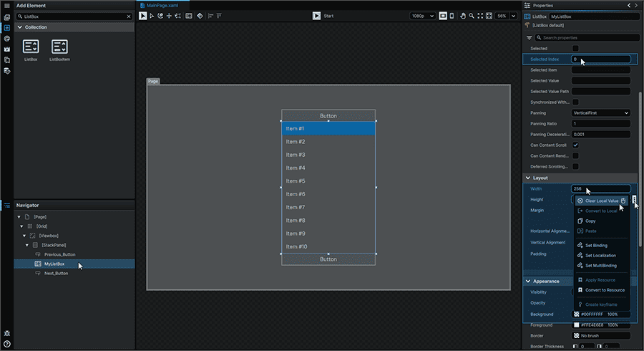
Task: Choose Clear Local Value from context menu
Action: [601, 201]
